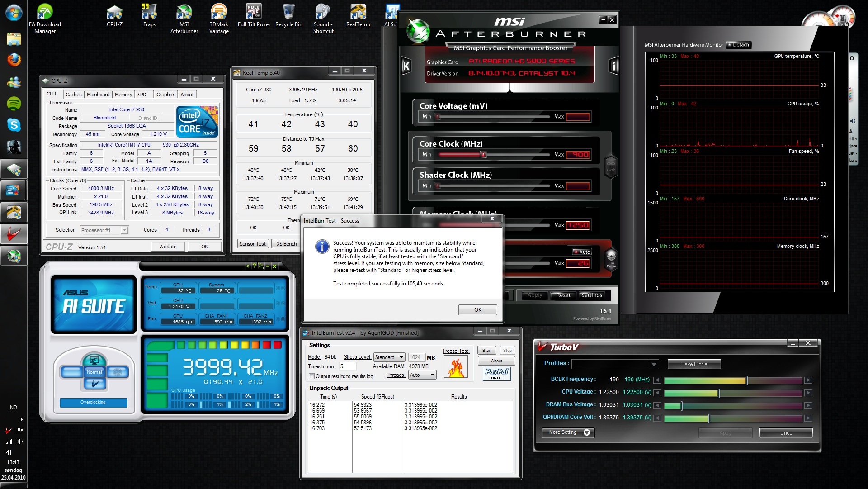Click the BCLK Frequency slider in TurboV

[732, 380]
